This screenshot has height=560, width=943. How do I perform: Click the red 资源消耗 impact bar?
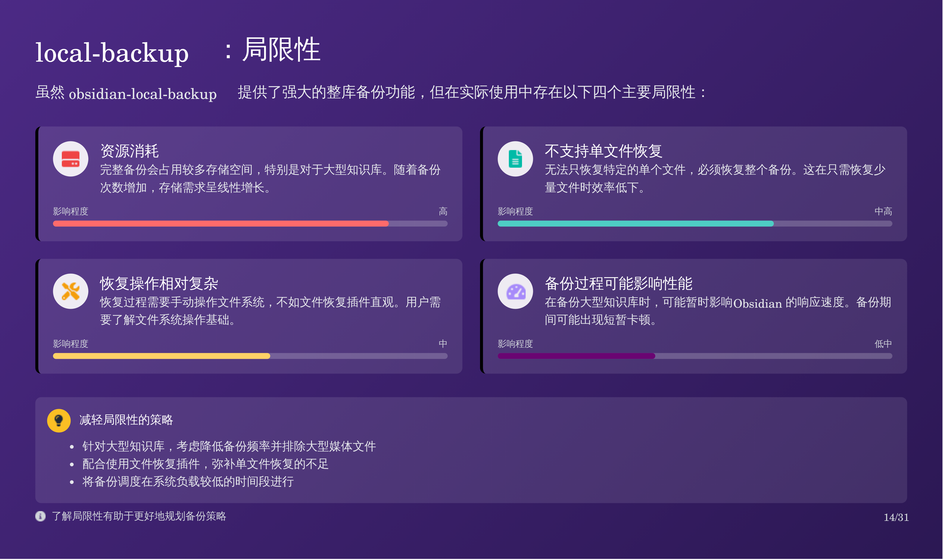point(220,224)
